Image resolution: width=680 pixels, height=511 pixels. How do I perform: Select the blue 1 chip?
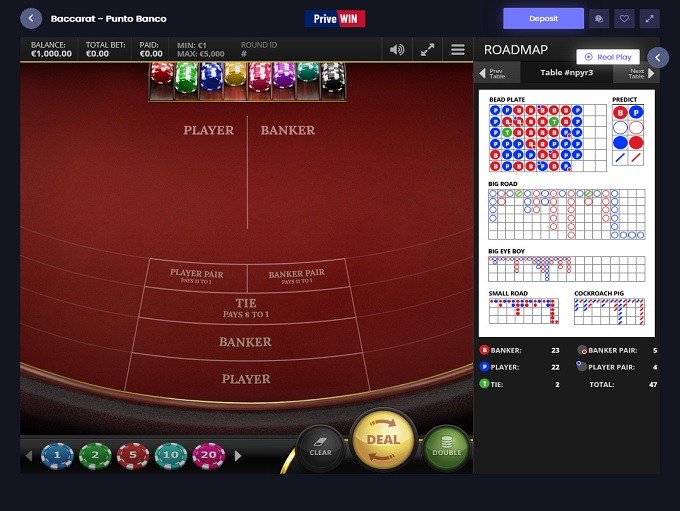coord(57,455)
